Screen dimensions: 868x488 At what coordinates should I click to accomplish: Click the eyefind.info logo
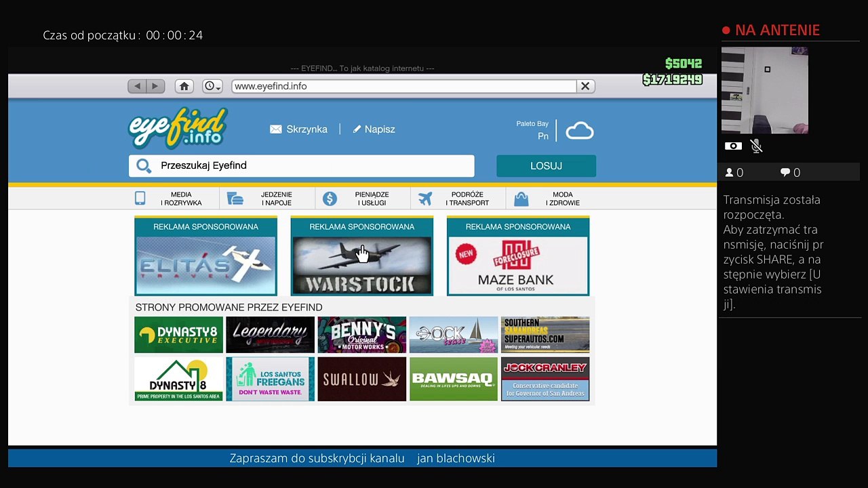178,128
